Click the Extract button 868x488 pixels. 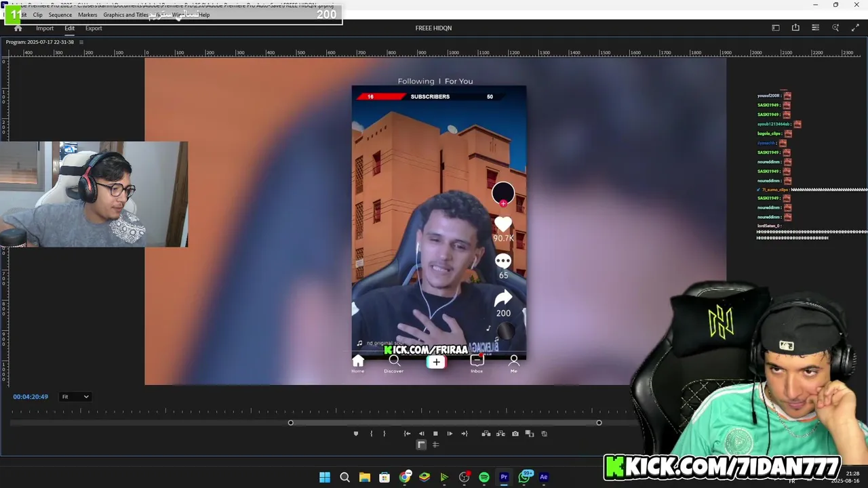500,434
